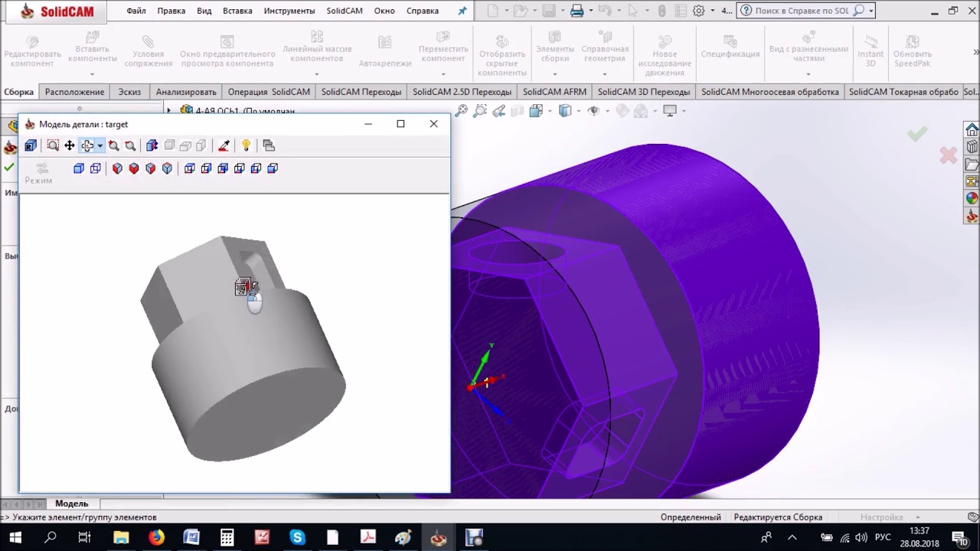Select the zoom-to-window tool in target model dialog

click(x=53, y=145)
